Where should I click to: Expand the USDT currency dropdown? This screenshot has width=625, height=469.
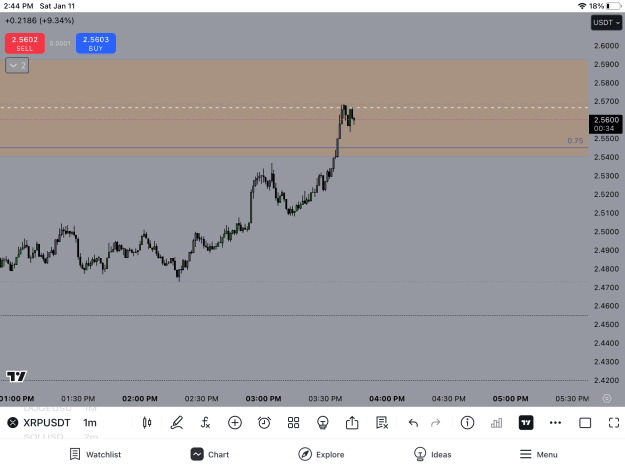606,23
